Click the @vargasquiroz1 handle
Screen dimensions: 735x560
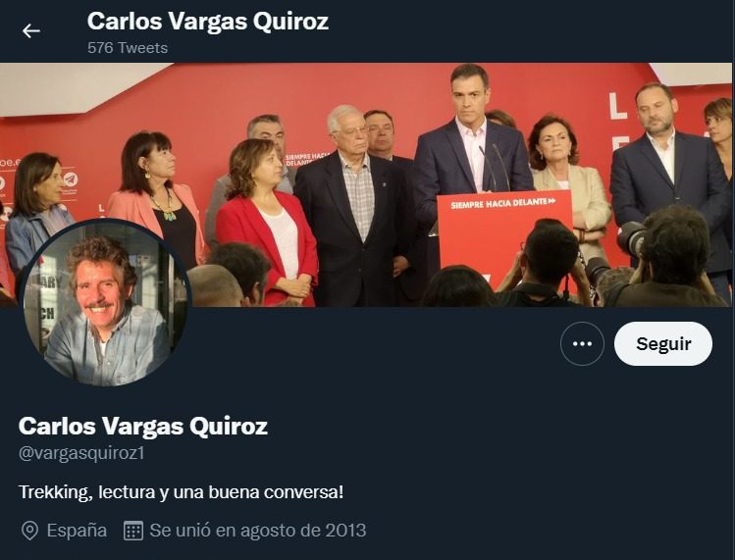[81, 453]
